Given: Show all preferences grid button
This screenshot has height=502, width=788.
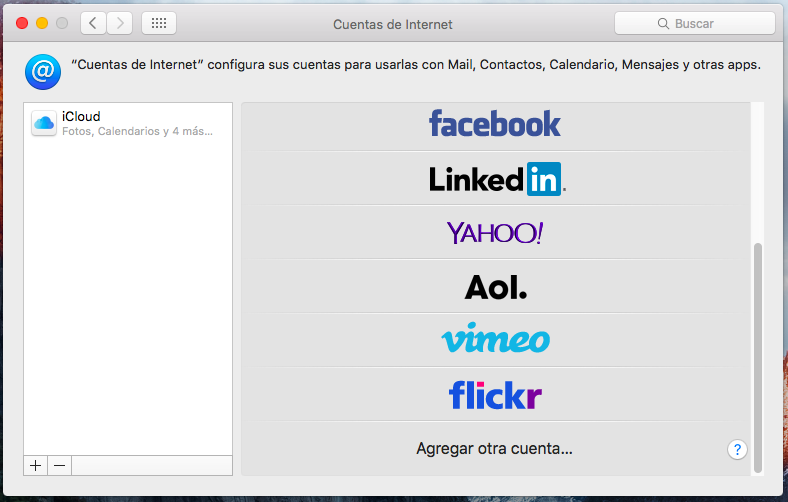Looking at the screenshot, I should click(159, 23).
